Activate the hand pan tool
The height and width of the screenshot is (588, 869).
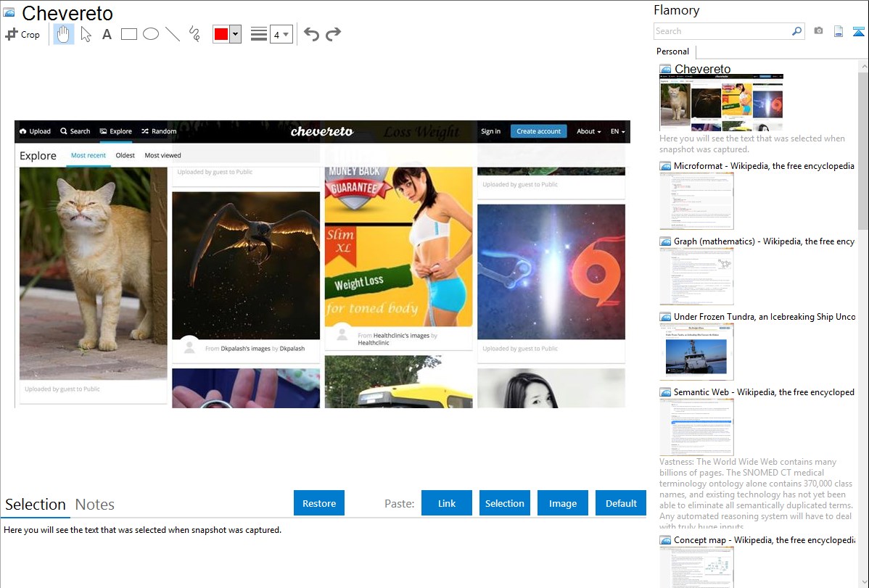[64, 34]
